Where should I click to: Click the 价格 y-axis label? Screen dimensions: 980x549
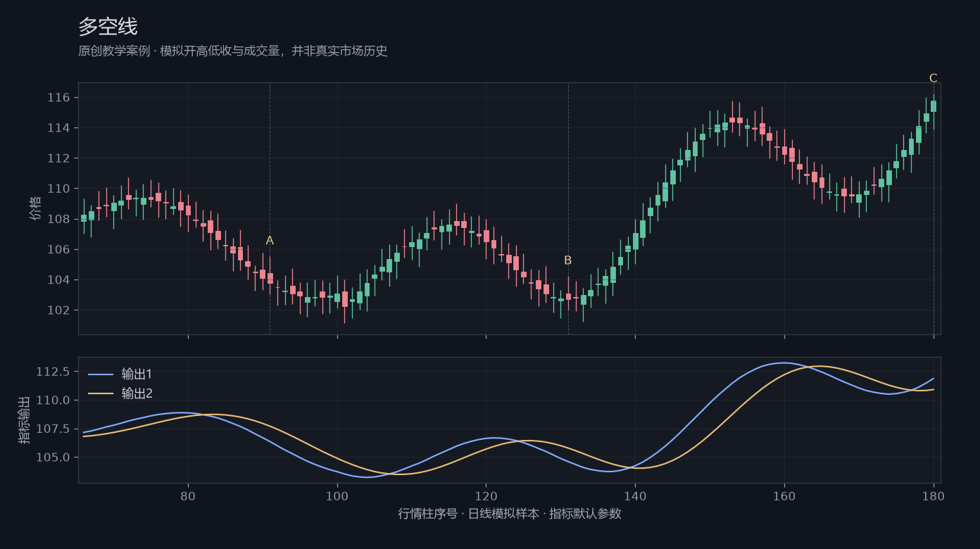pyautogui.click(x=35, y=208)
